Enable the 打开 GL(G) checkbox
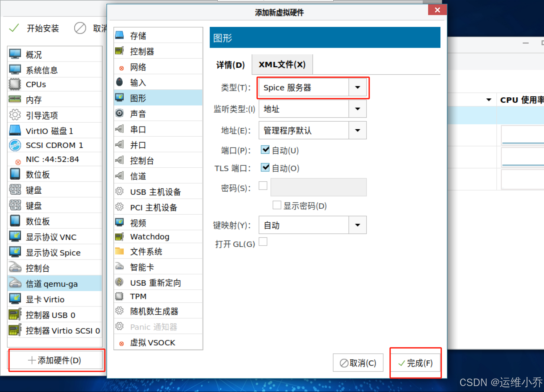 263,242
